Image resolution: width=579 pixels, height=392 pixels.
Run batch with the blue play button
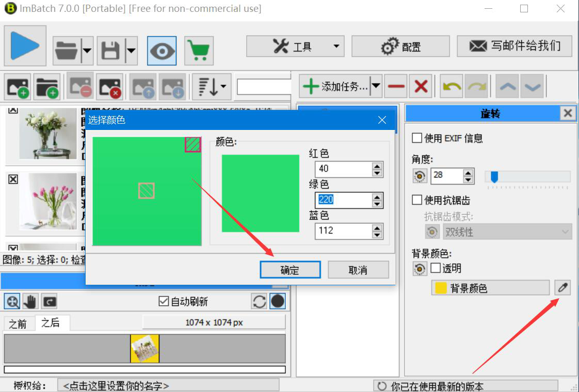[x=25, y=46]
